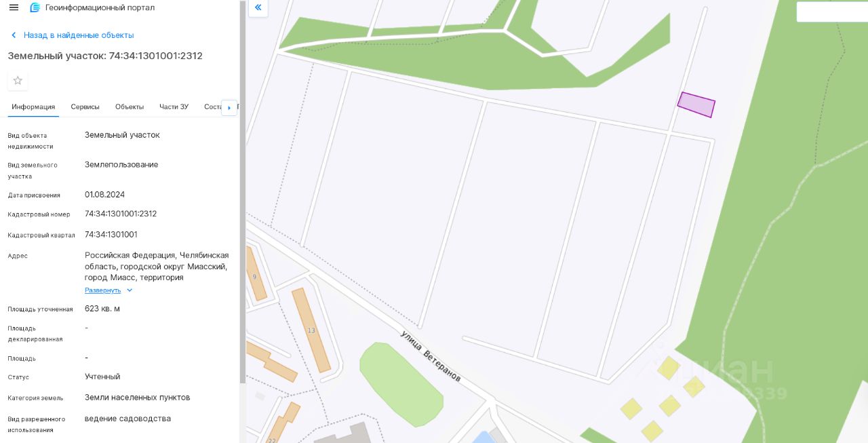The width and height of the screenshot is (868, 443).
Task: Select the highlighted purple parcel on map
Action: point(696,105)
